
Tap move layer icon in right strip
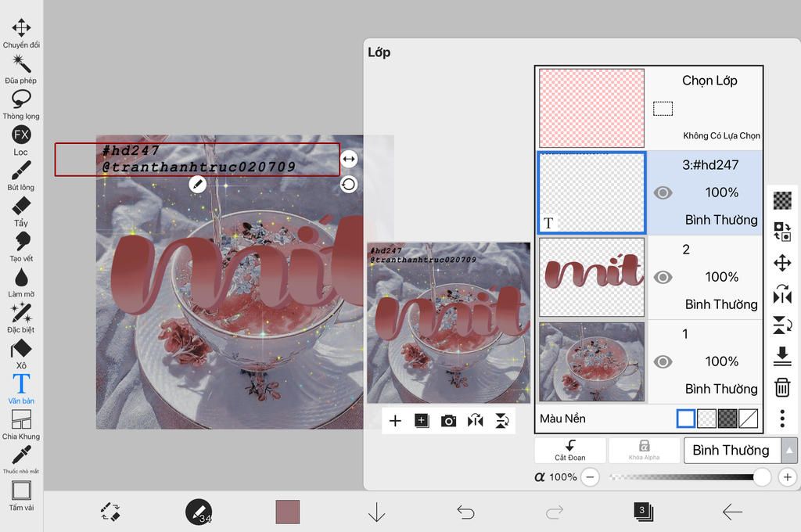782,263
